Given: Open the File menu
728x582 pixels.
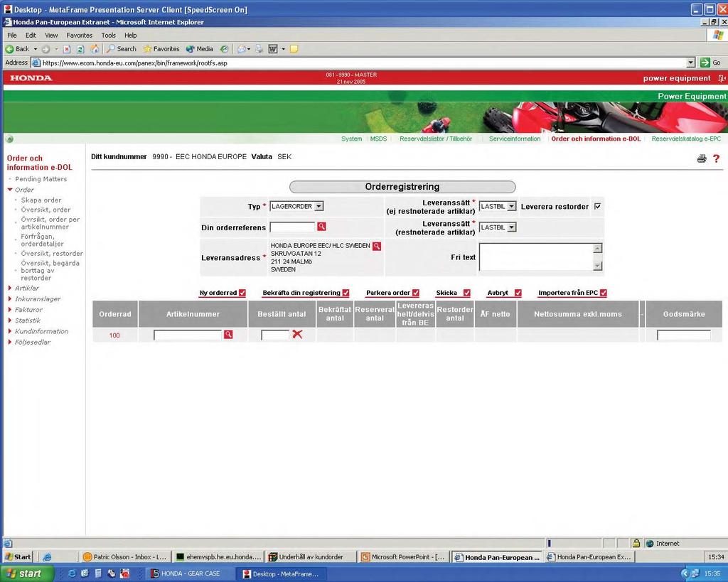Looking at the screenshot, I should click(x=12, y=36).
